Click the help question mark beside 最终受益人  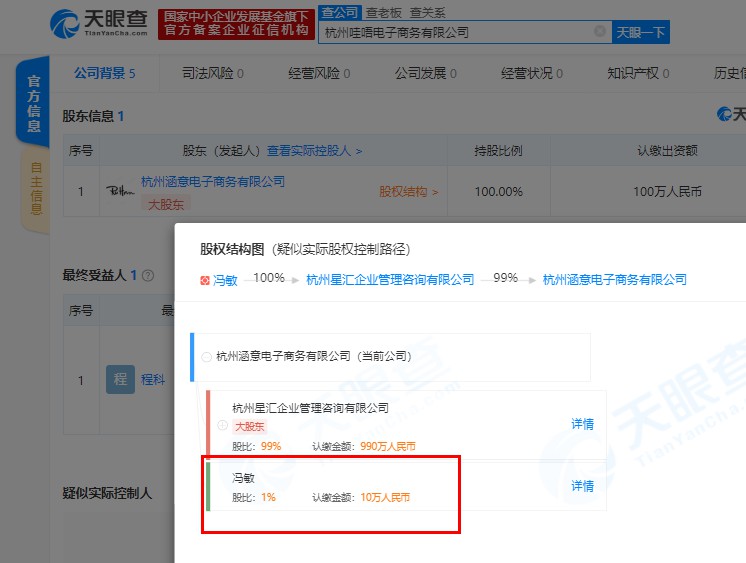pyautogui.click(x=148, y=276)
